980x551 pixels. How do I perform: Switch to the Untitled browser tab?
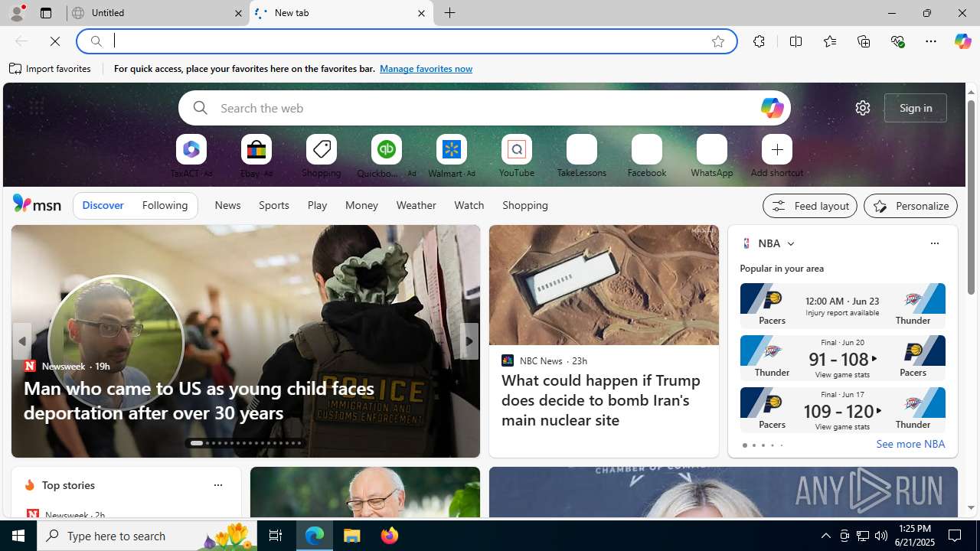pyautogui.click(x=157, y=13)
